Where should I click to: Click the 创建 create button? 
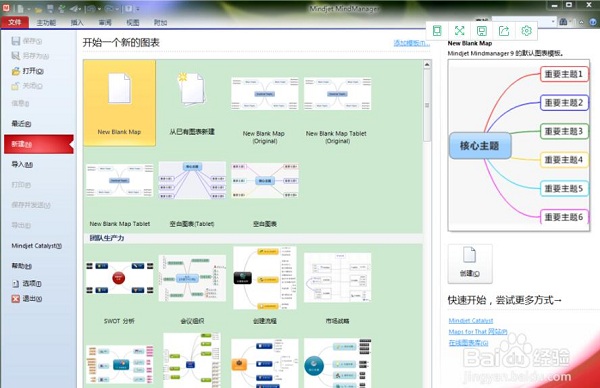pos(470,264)
